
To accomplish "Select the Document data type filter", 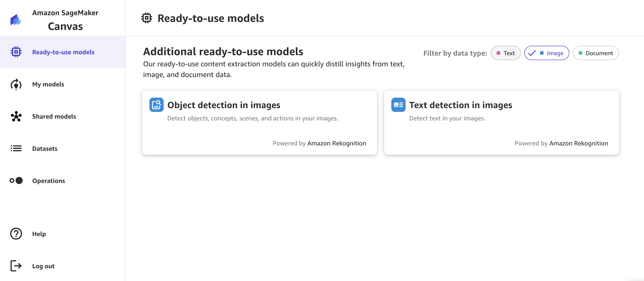I will [x=596, y=52].
